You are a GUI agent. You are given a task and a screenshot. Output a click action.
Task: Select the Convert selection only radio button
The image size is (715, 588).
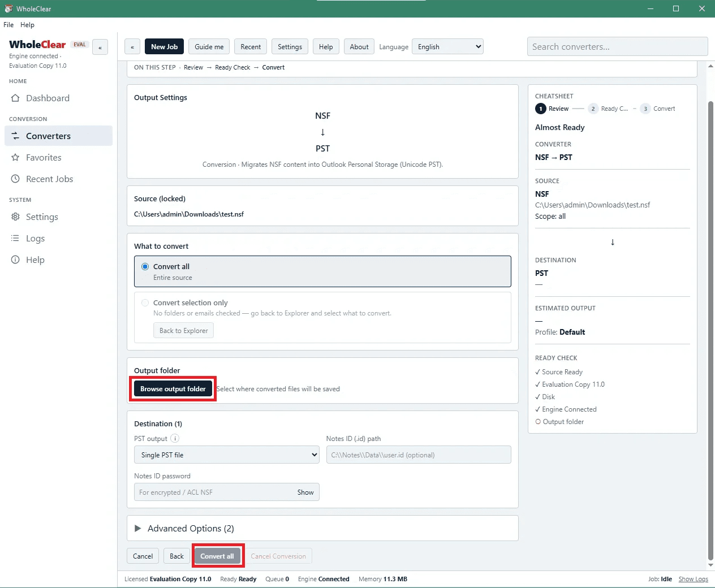pos(145,303)
